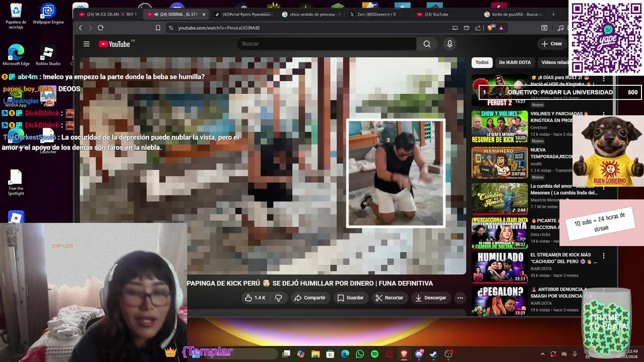Open Microsoft Edge desktop shortcut

coord(16,55)
